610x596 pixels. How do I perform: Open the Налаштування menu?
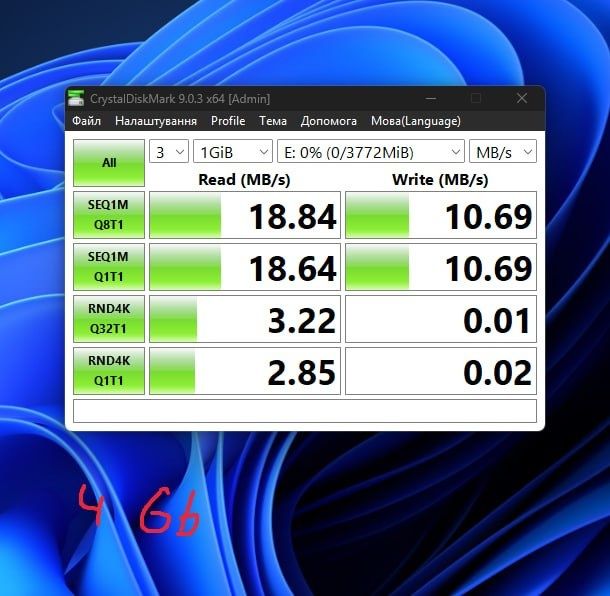coord(156,121)
